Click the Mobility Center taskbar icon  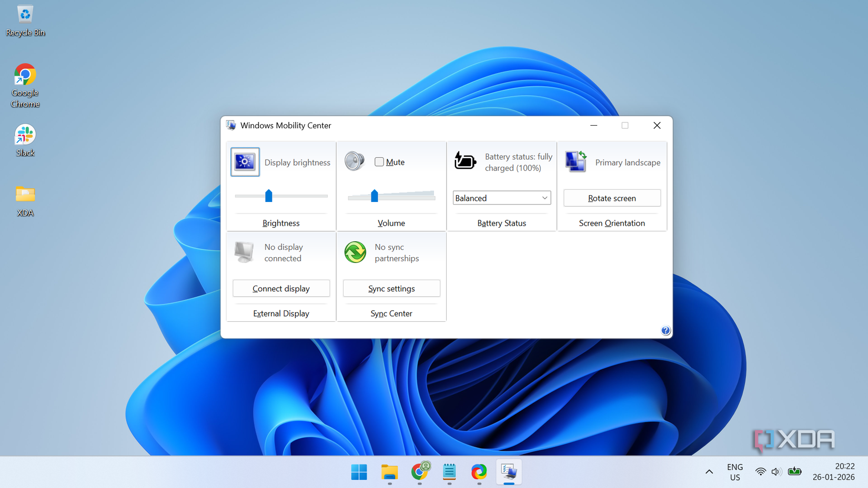pos(509,472)
